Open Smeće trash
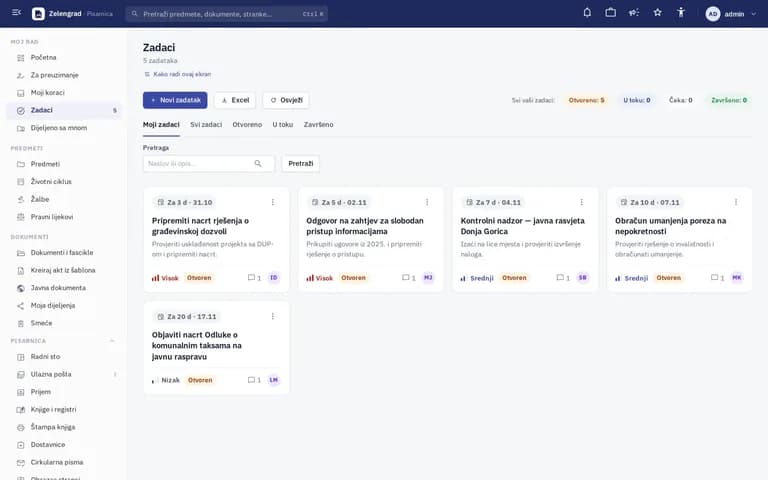The image size is (768, 480). [x=64, y=323]
